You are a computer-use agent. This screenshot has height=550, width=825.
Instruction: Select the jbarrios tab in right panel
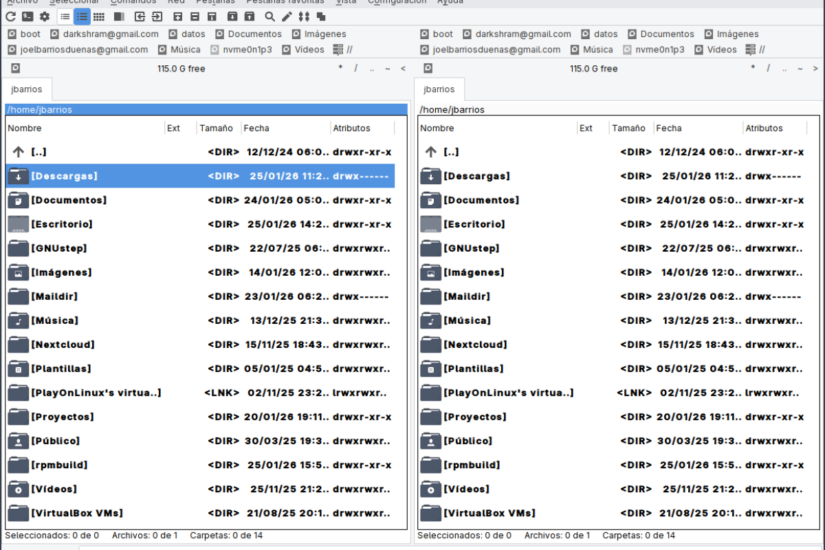coord(439,89)
